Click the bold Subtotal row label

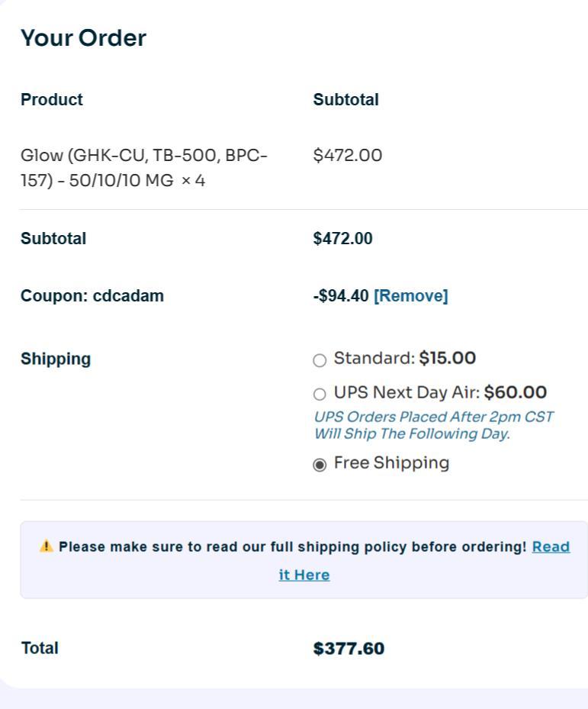tap(53, 239)
